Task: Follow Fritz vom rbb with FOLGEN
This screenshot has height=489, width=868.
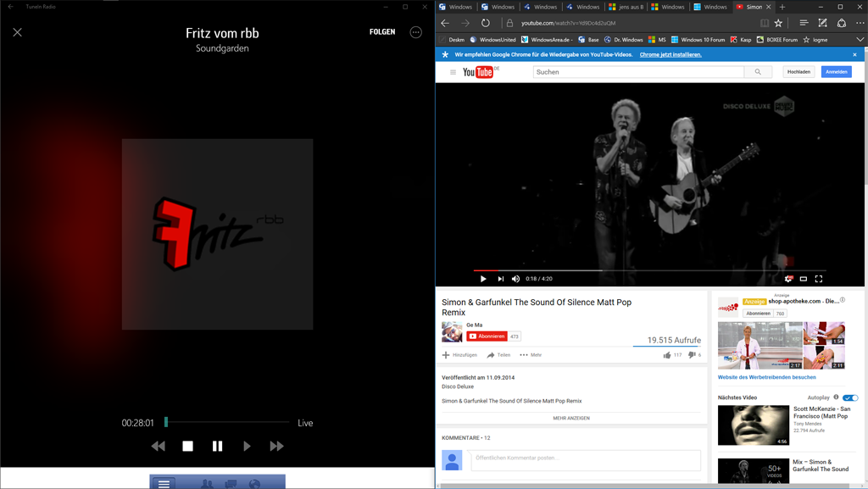Action: [x=382, y=32]
